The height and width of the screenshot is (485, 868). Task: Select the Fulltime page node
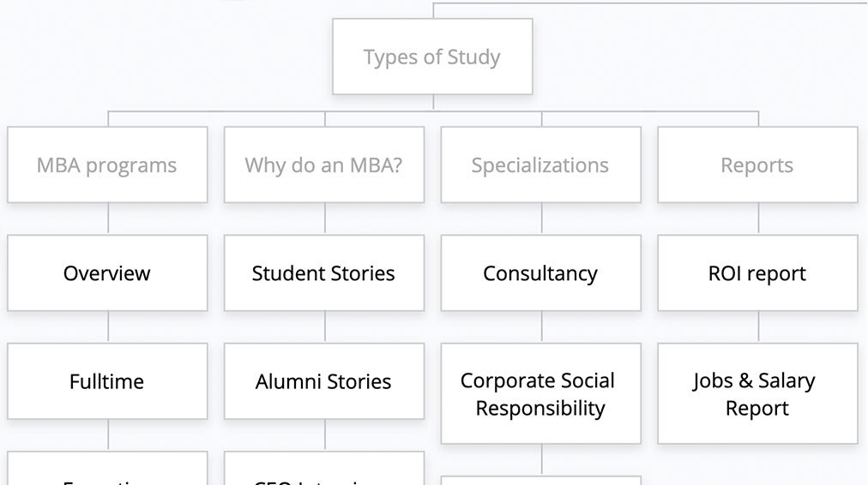107,381
